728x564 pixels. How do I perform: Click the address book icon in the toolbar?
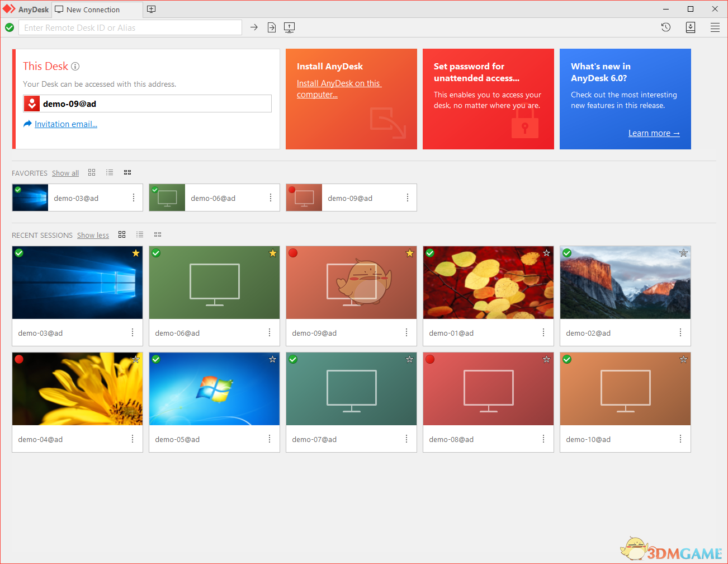coord(691,27)
